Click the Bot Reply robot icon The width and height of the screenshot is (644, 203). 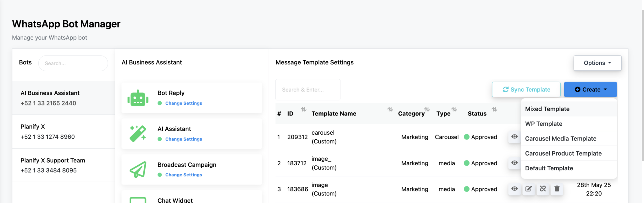pyautogui.click(x=138, y=98)
